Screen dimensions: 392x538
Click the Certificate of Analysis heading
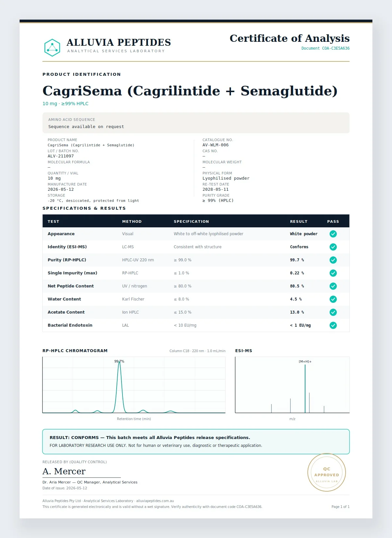(x=290, y=38)
